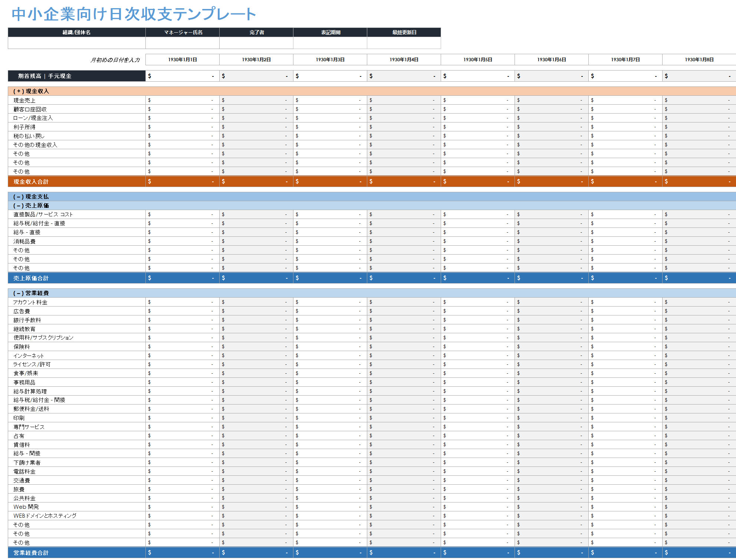Select the 食事/娯楽 row label
Viewport: 736px width, 560px height.
coord(77,373)
